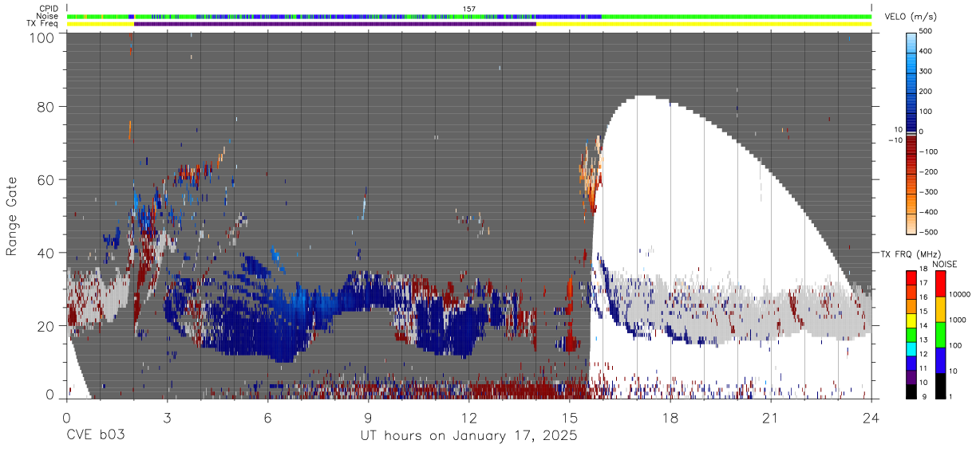Click the 'NOISE' legend title

(x=944, y=264)
